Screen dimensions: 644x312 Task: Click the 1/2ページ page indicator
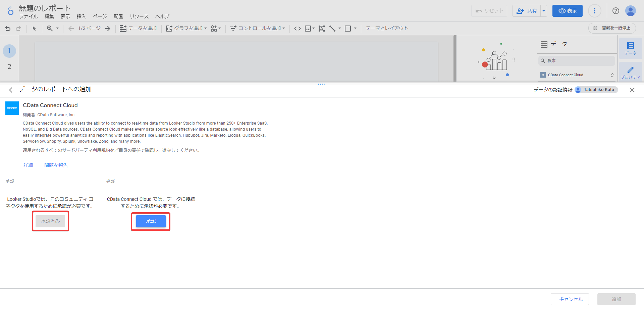click(90, 29)
